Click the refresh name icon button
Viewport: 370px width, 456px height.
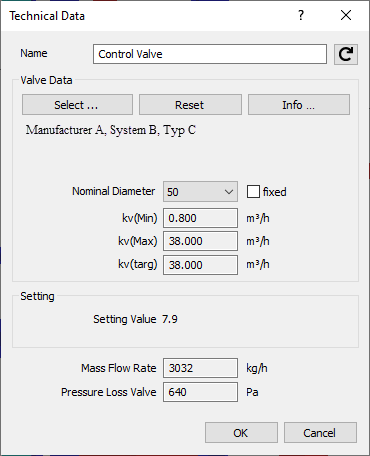click(346, 54)
